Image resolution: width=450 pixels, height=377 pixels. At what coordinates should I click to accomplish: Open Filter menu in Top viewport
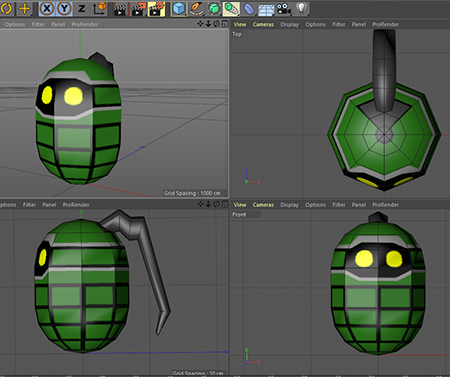tap(339, 24)
